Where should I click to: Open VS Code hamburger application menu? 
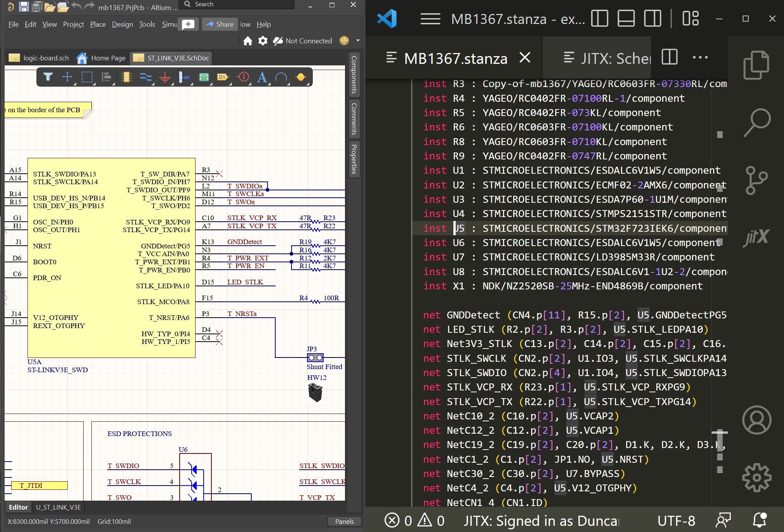tap(430, 19)
